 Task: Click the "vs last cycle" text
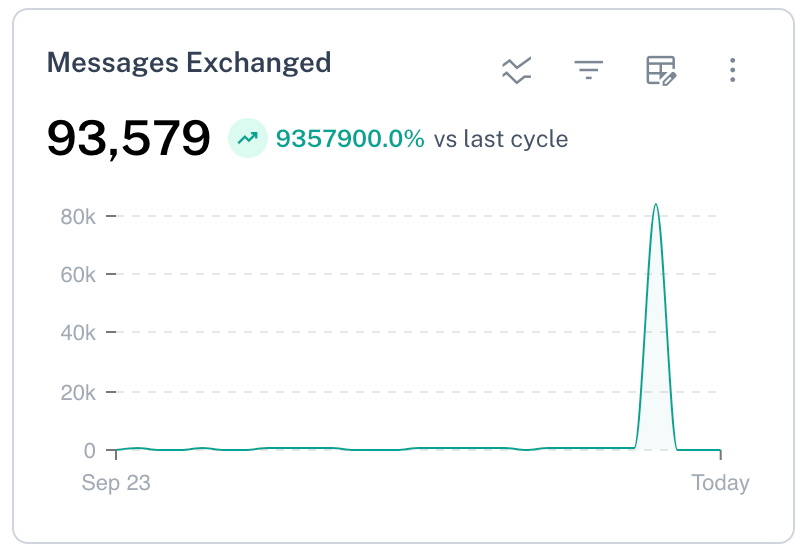[x=501, y=139]
